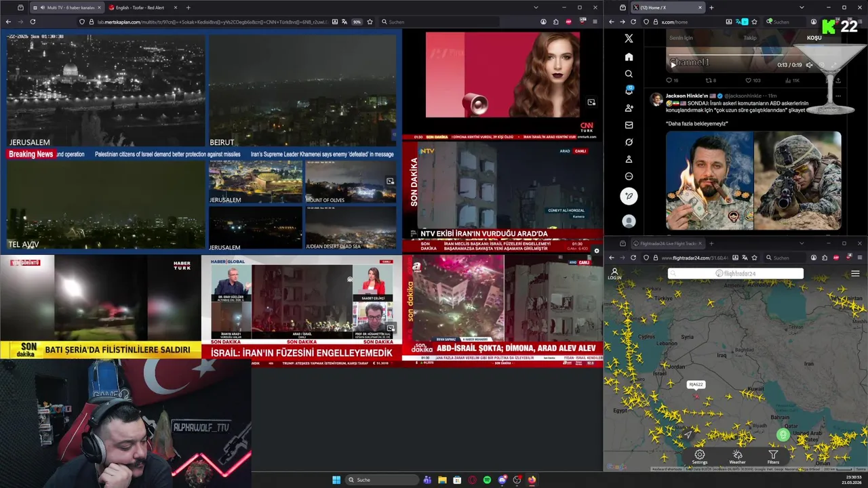Open Adblock Plus extension in Multi TV window
The image size is (868, 488).
(x=568, y=22)
